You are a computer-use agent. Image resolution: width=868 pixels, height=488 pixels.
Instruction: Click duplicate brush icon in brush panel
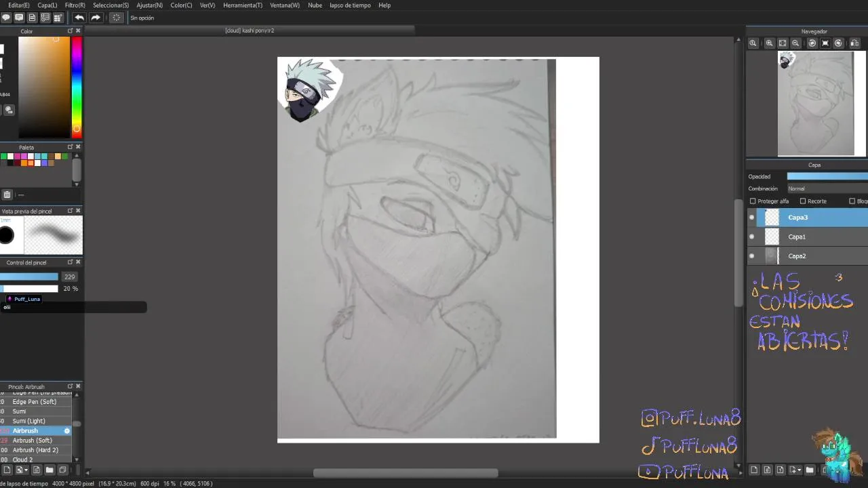[x=62, y=470]
